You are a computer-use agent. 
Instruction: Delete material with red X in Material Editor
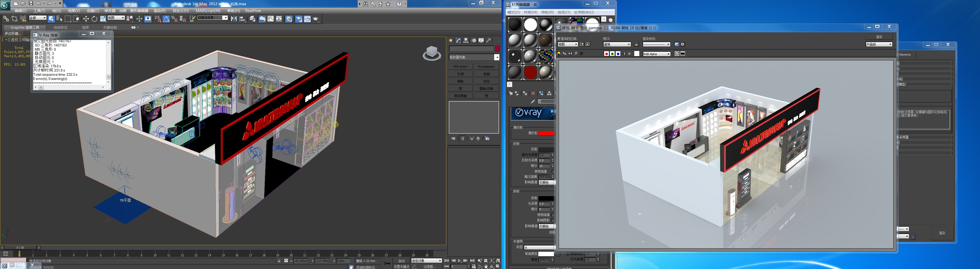tap(533, 93)
